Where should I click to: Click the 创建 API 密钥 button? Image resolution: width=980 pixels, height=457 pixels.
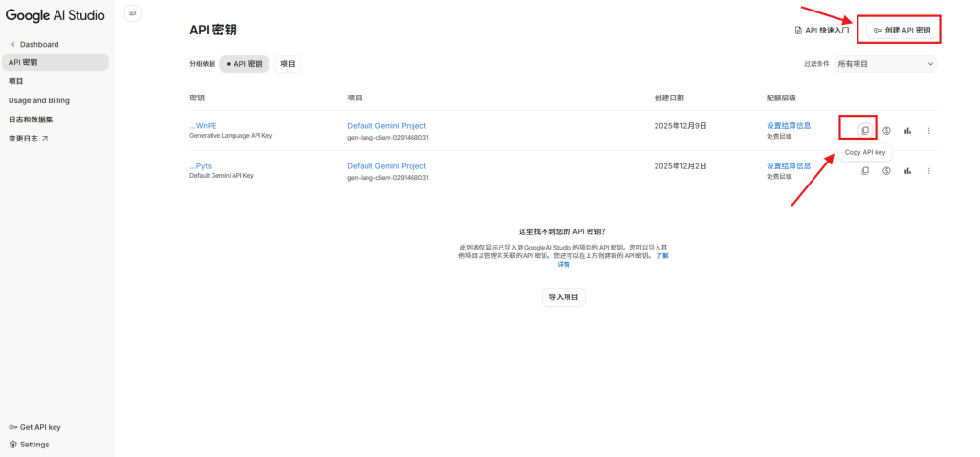pos(902,30)
